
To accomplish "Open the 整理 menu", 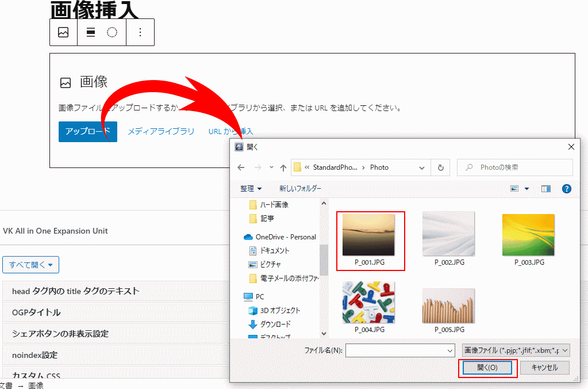I will [x=251, y=189].
